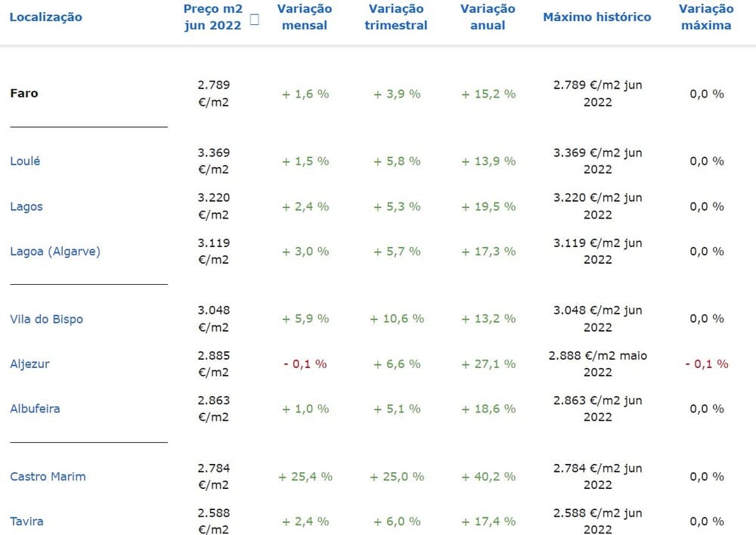Select the bold Faro row label
The width and height of the screenshot is (756, 535).
coord(24,93)
